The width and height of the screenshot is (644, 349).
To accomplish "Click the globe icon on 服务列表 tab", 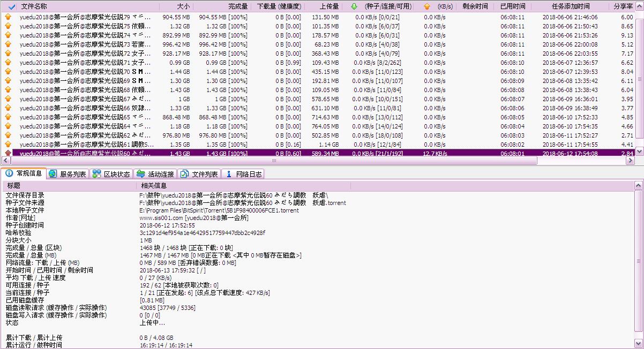I will (x=53, y=174).
